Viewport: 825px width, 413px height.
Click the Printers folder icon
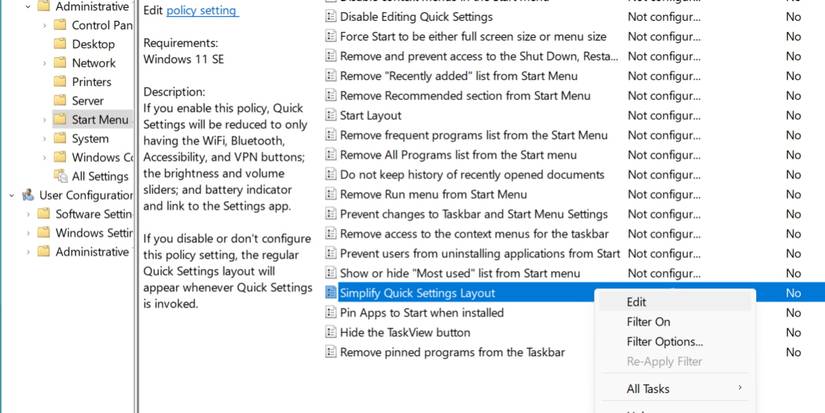(59, 82)
